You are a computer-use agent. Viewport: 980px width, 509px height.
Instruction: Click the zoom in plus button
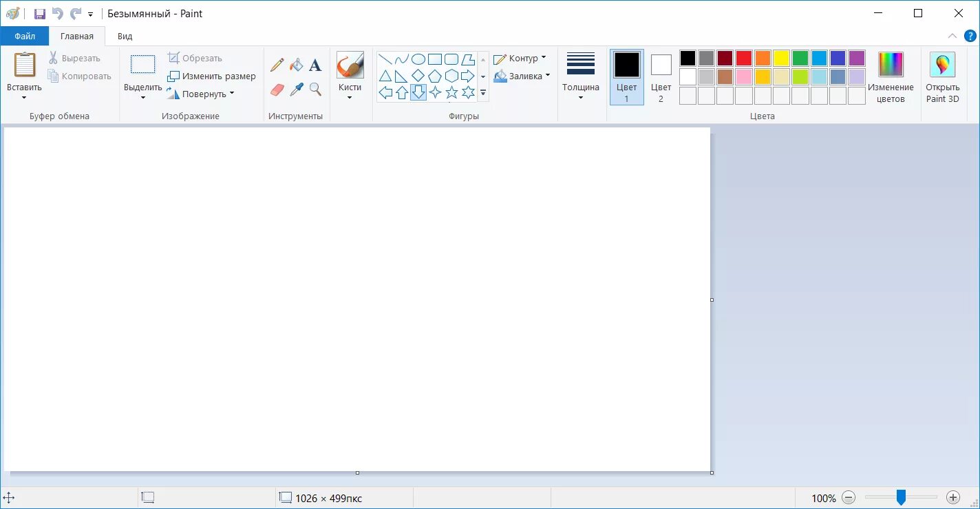(x=953, y=497)
